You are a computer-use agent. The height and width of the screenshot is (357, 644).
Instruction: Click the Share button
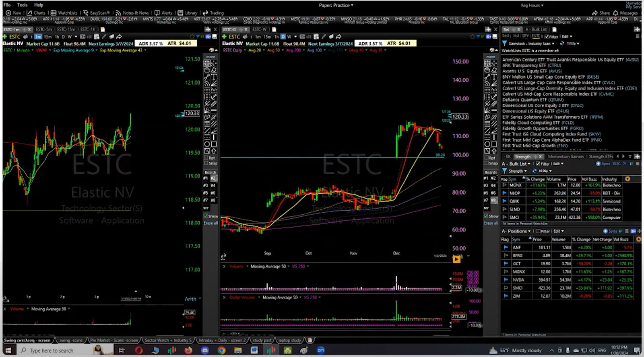coord(601,13)
